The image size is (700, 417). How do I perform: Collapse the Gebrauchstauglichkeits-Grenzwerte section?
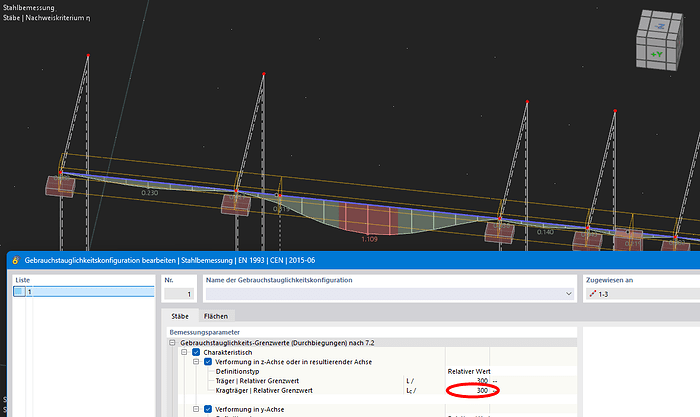(x=173, y=342)
